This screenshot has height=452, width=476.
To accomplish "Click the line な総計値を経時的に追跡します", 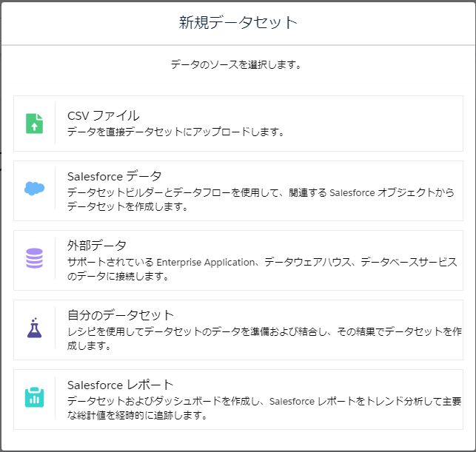I will 135,416.
